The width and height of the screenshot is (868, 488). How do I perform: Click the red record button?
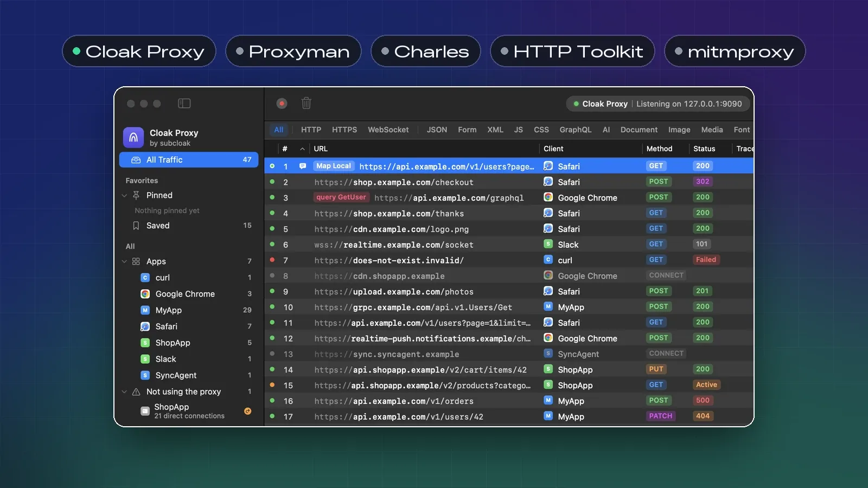[282, 104]
